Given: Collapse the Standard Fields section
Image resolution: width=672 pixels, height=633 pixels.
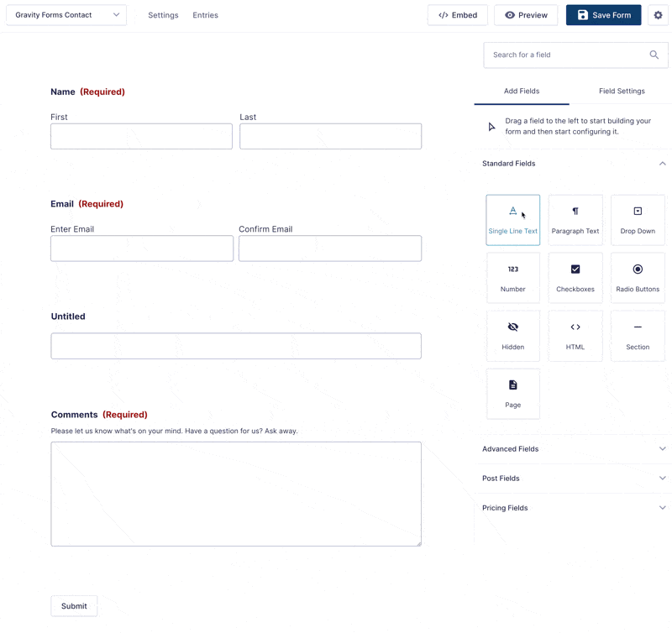Looking at the screenshot, I should pos(574,164).
